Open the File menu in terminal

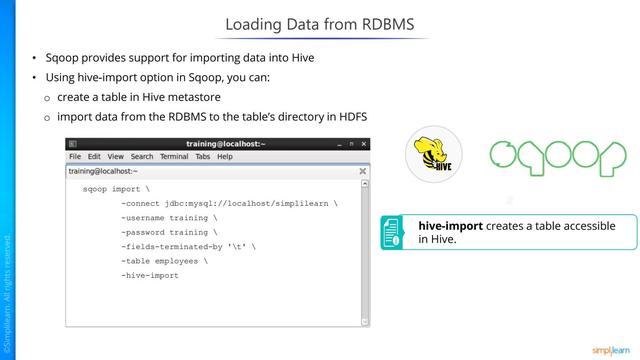click(x=75, y=156)
